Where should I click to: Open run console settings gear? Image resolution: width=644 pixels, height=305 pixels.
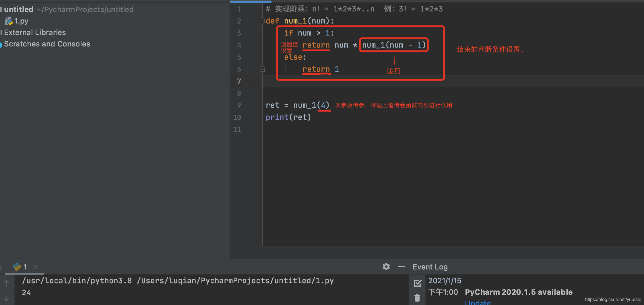pyautogui.click(x=386, y=267)
